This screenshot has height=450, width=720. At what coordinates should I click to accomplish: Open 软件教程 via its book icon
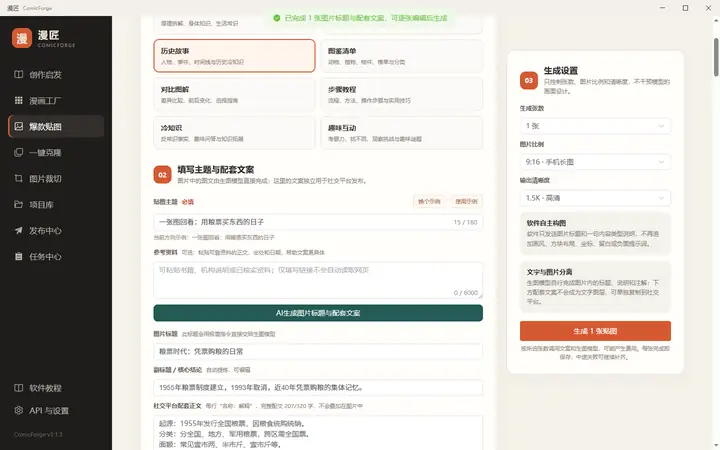(x=18, y=388)
